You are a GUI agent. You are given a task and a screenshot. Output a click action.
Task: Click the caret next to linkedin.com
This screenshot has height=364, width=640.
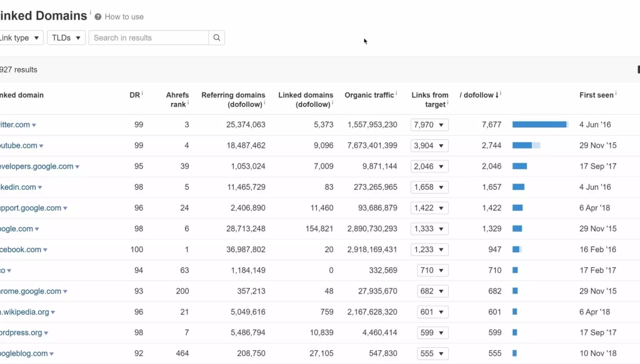pos(40,188)
